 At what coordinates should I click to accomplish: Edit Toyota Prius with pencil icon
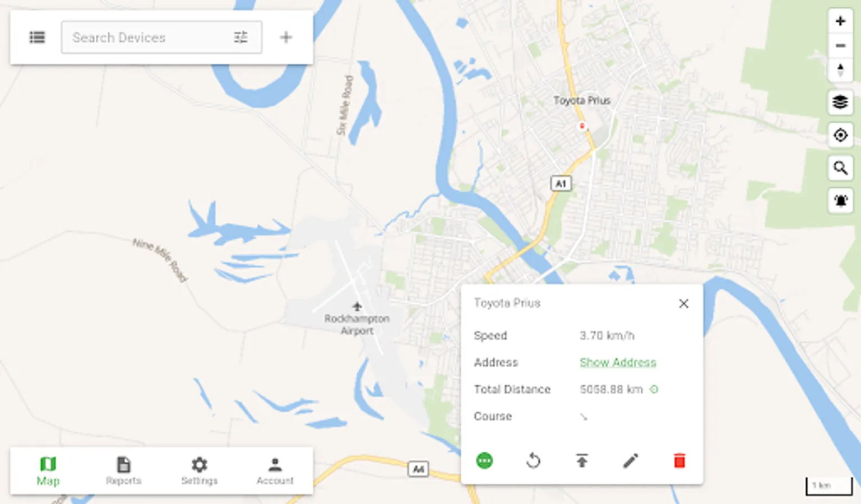click(631, 461)
